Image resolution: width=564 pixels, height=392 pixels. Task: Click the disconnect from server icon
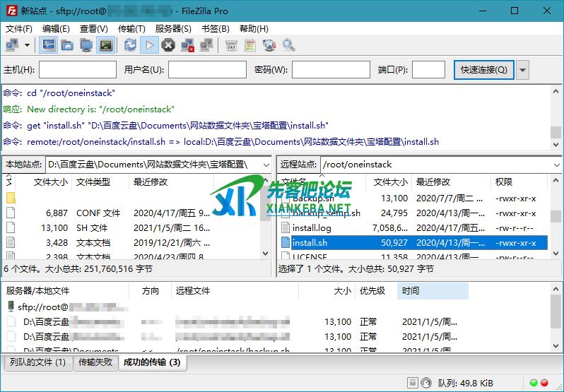coord(187,45)
